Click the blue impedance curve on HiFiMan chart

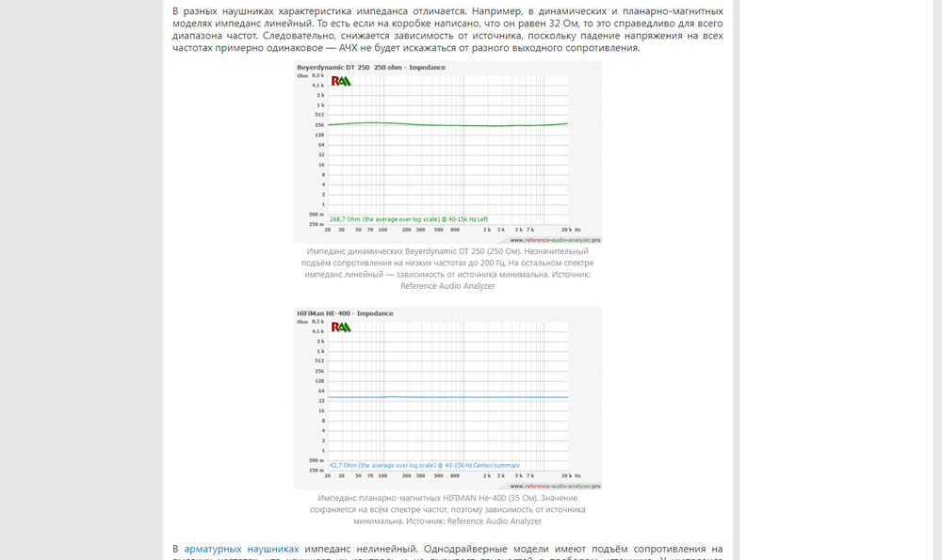point(447,397)
